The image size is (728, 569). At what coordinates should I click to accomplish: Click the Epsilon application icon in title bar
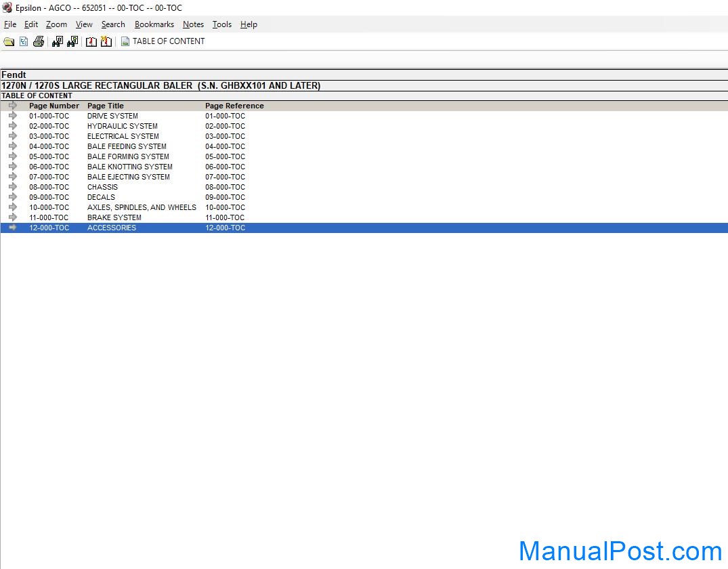(7, 7)
